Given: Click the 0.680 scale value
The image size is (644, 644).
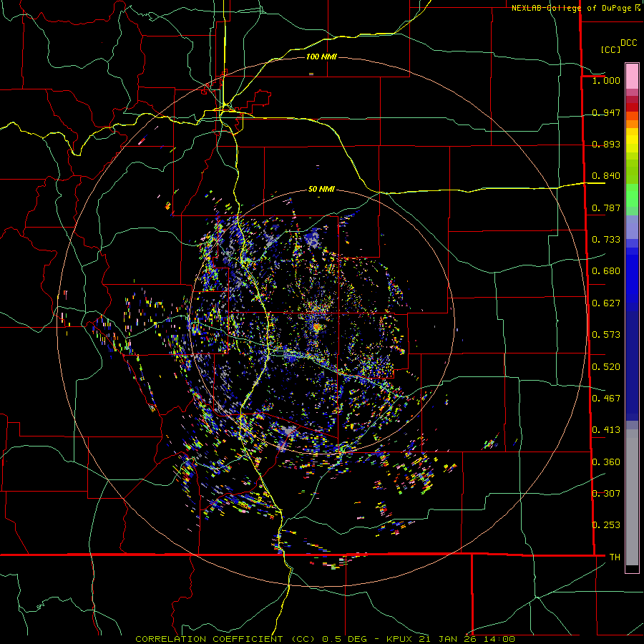Looking at the screenshot, I should click(x=606, y=271).
